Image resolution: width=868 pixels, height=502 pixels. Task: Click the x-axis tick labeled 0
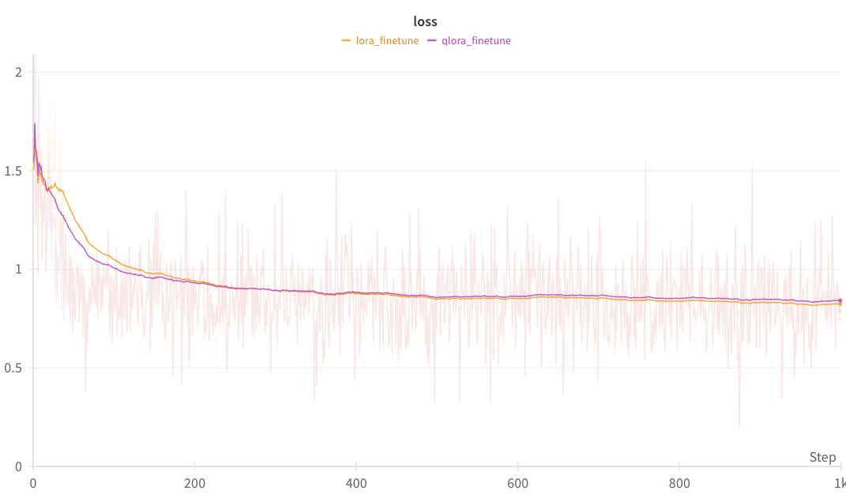click(x=33, y=482)
